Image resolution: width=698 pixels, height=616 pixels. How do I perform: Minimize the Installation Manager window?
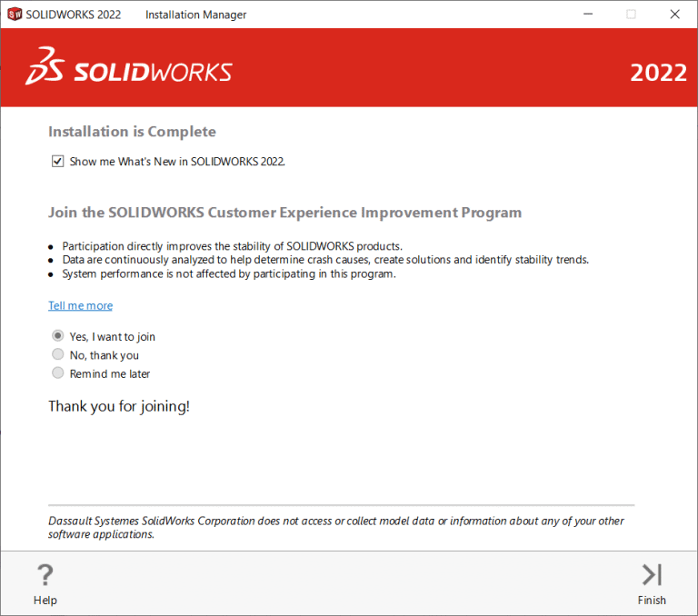pyautogui.click(x=588, y=15)
